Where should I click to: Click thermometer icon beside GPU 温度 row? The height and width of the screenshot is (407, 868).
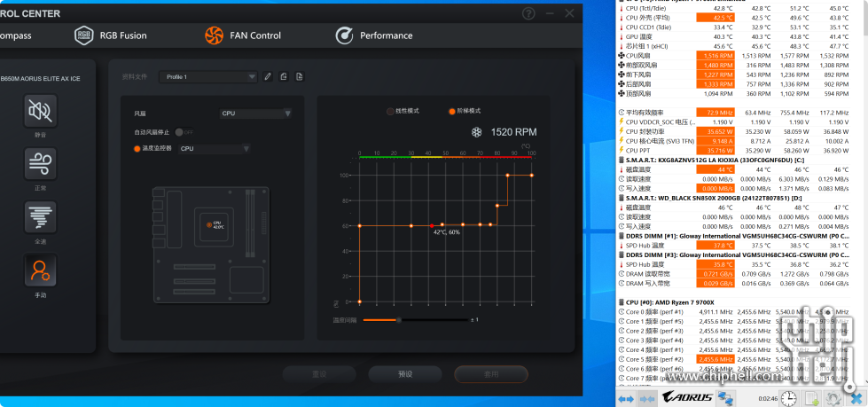tap(622, 37)
